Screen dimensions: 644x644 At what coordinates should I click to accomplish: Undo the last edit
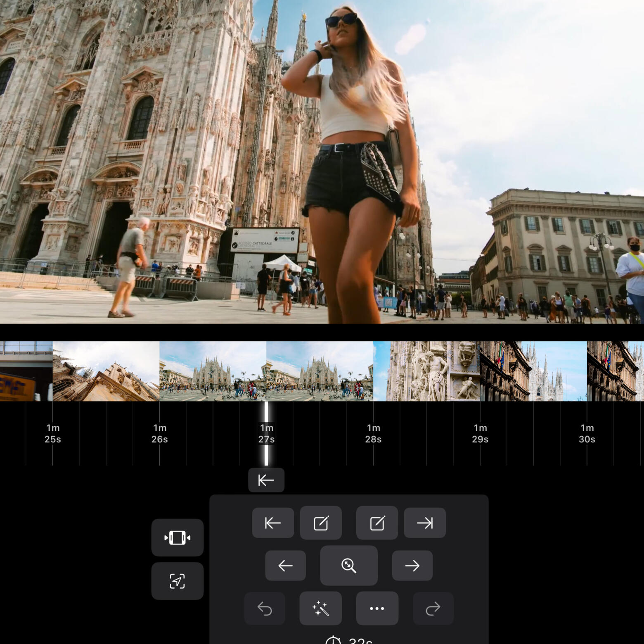(265, 608)
